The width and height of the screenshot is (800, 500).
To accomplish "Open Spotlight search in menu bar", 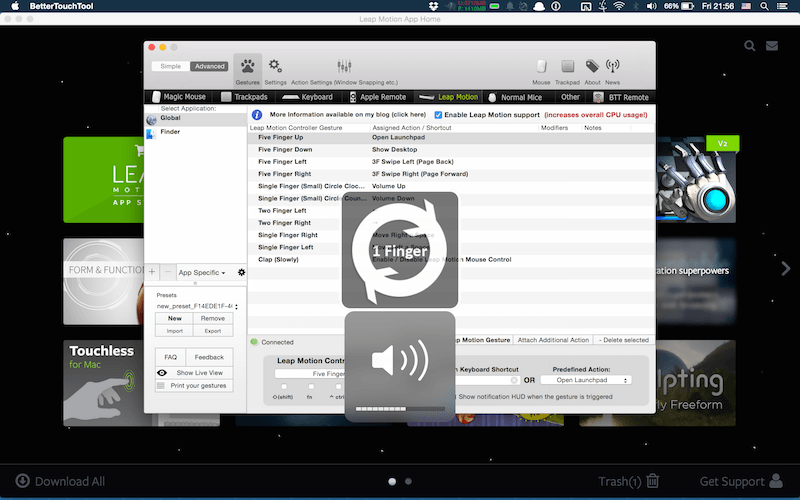I will pos(764,6).
